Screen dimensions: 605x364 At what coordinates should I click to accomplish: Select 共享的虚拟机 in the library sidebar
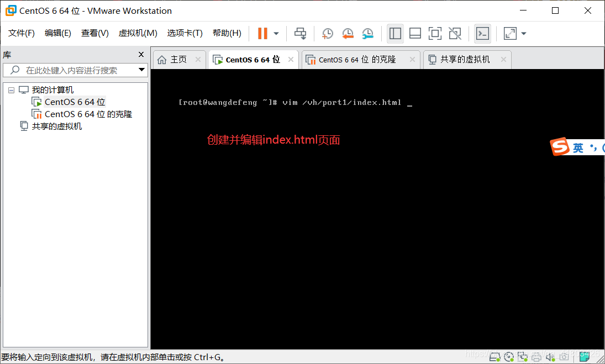tap(55, 125)
